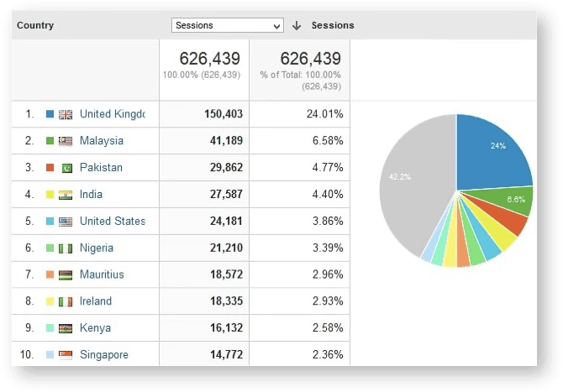Click the 3.86% percentage cell
The image size is (563, 392).
328,221
